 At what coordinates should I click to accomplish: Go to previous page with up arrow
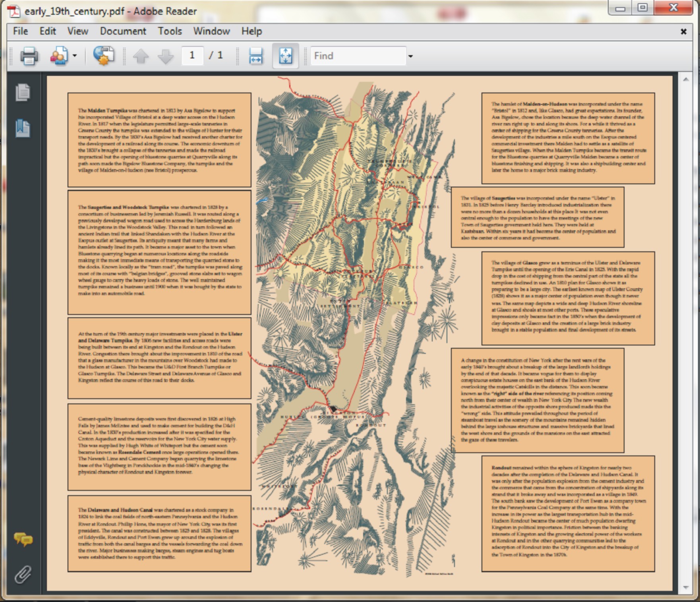[141, 56]
